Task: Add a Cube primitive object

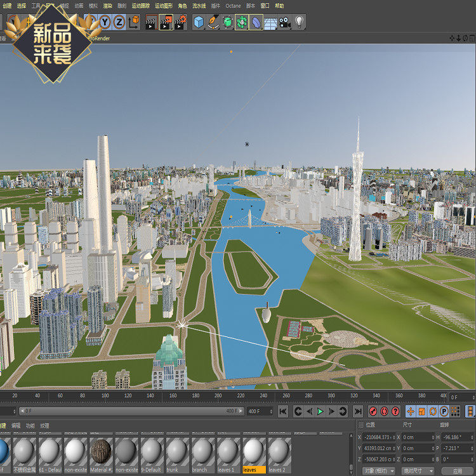Action: [199, 22]
